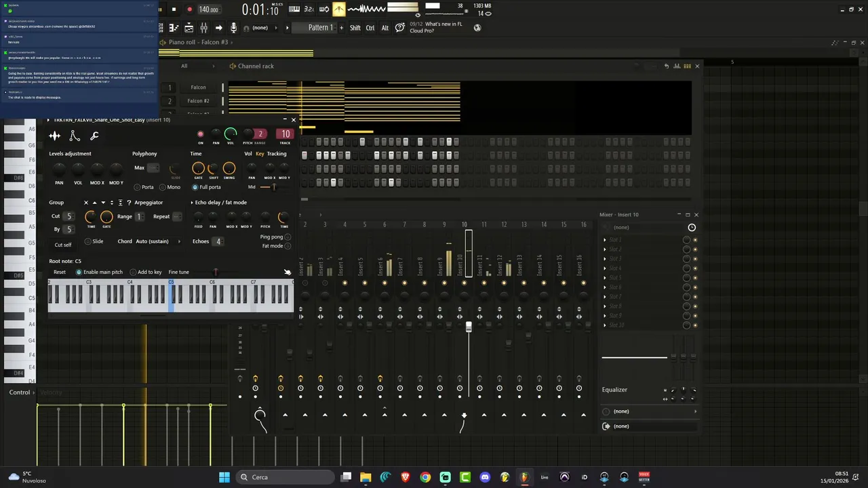This screenshot has height=488, width=868.
Task: Expand the Echo delay / fat mode arrow
Action: tap(193, 203)
